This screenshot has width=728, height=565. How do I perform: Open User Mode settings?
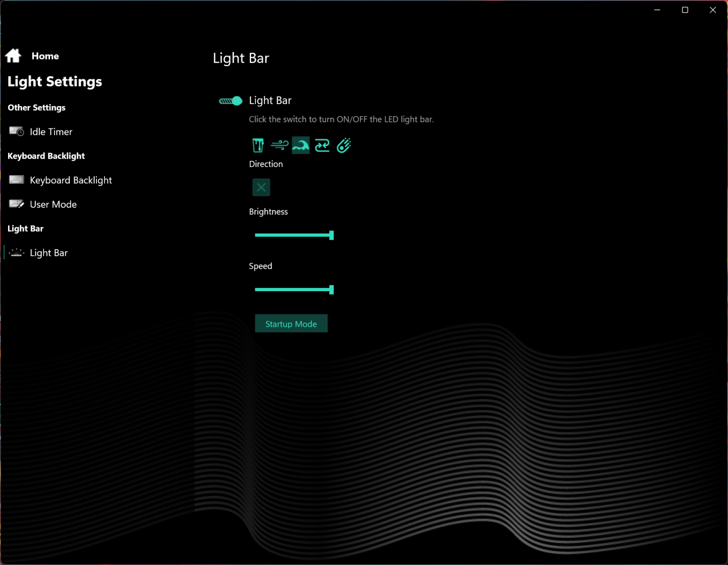click(x=53, y=205)
